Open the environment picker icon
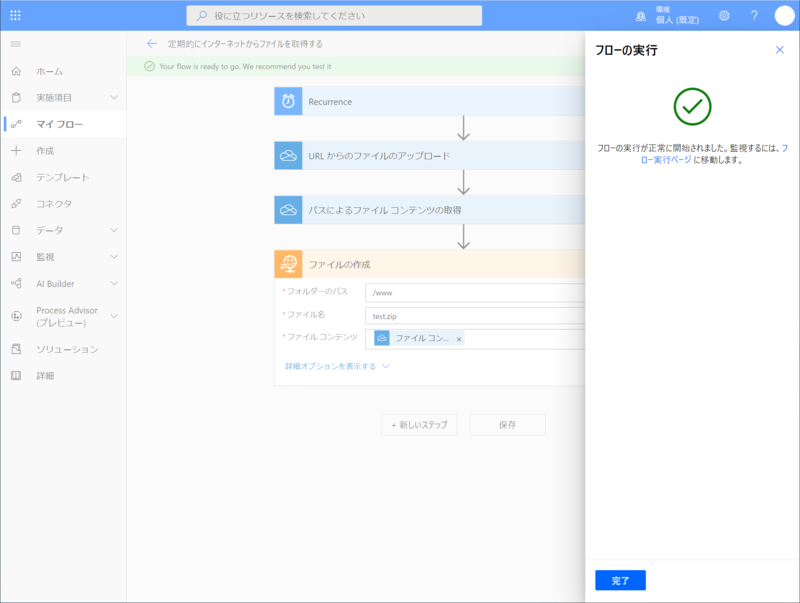Viewport: 800px width, 603px height. [x=640, y=16]
